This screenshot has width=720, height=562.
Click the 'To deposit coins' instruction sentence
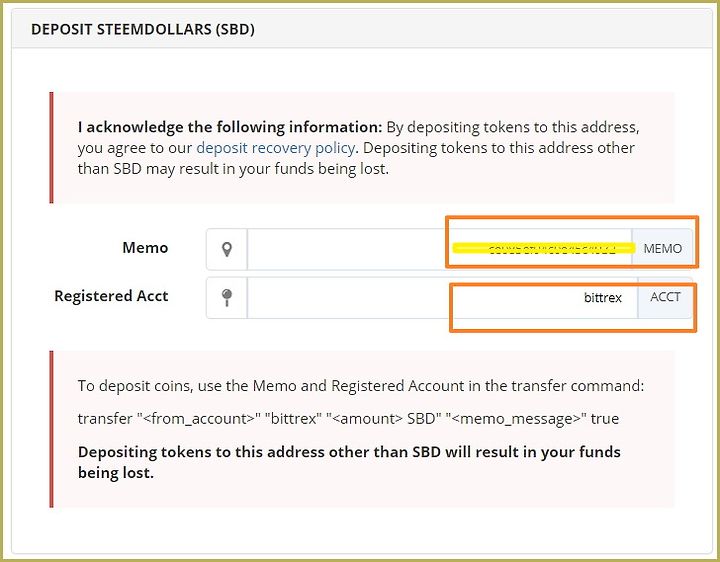pyautogui.click(x=361, y=386)
